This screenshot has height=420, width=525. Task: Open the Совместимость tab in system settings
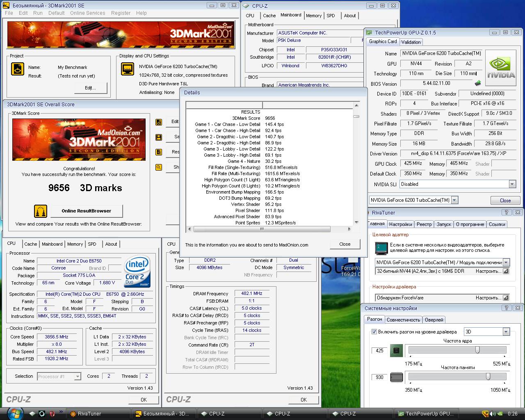(x=403, y=320)
